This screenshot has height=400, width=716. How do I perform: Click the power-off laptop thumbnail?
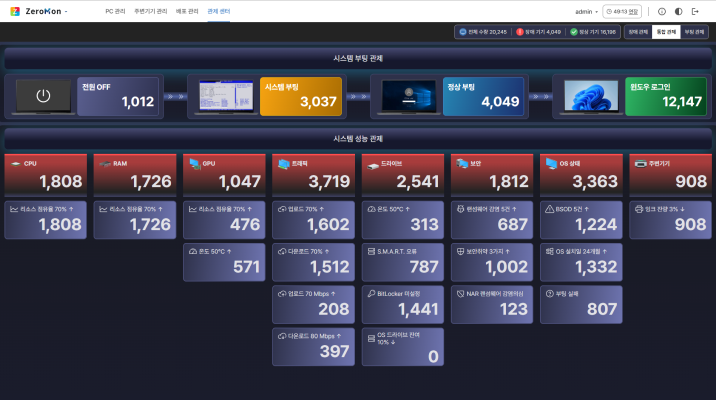coord(43,96)
